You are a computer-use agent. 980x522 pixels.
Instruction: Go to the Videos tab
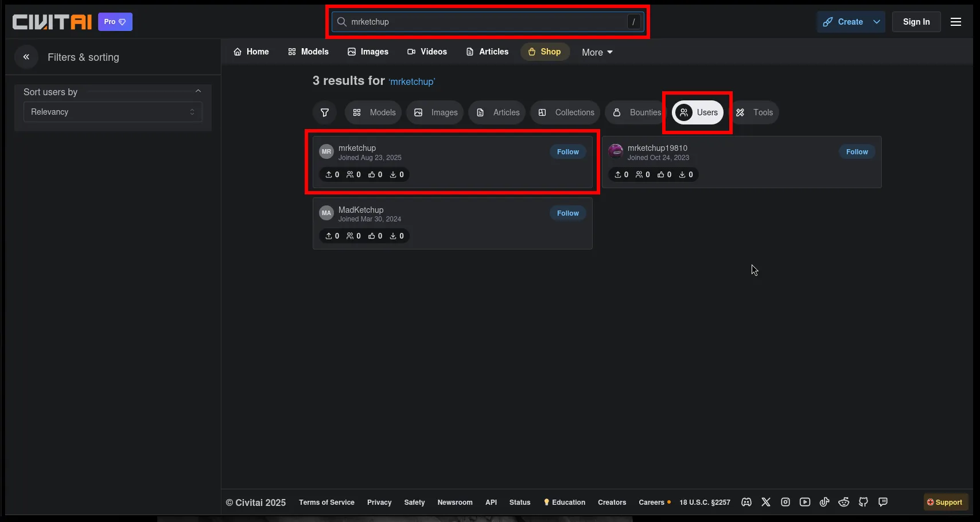click(x=427, y=52)
